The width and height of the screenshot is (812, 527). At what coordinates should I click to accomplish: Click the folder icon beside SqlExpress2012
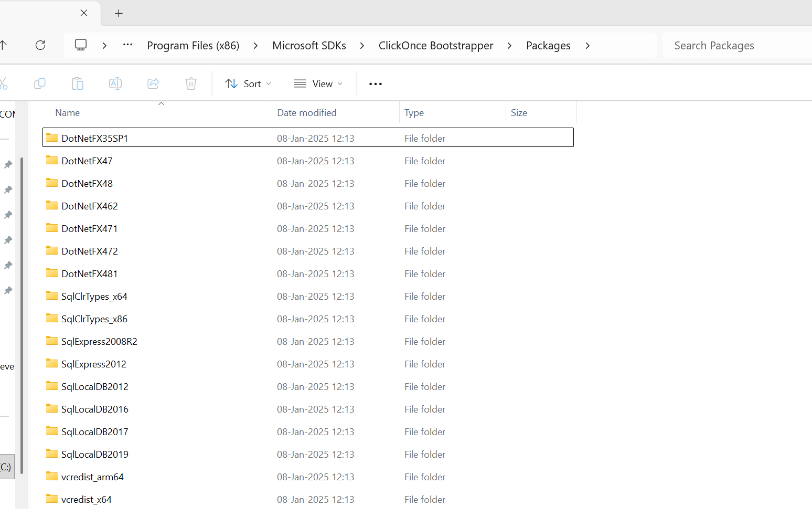[x=52, y=363]
